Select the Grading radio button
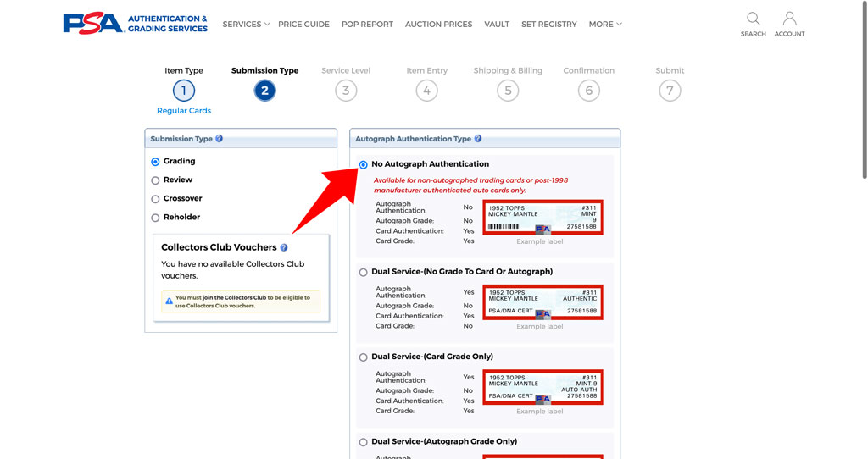This screenshot has height=459, width=868. [x=156, y=162]
